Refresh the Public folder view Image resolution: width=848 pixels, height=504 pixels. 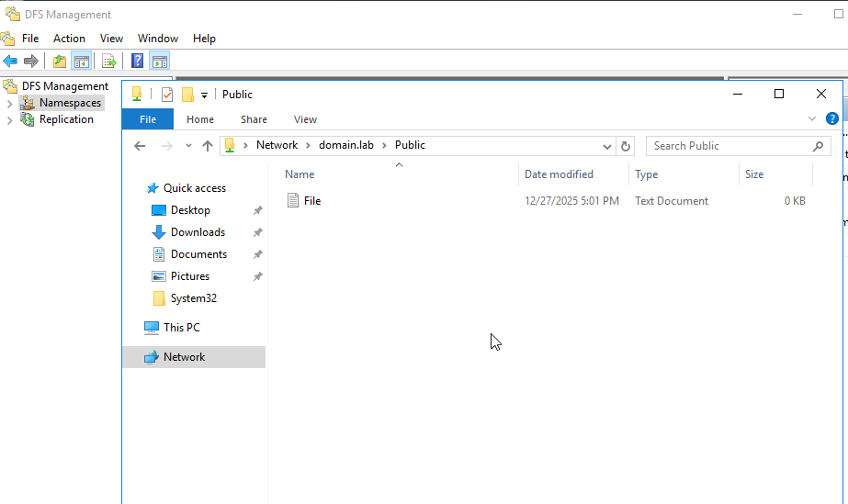click(627, 146)
